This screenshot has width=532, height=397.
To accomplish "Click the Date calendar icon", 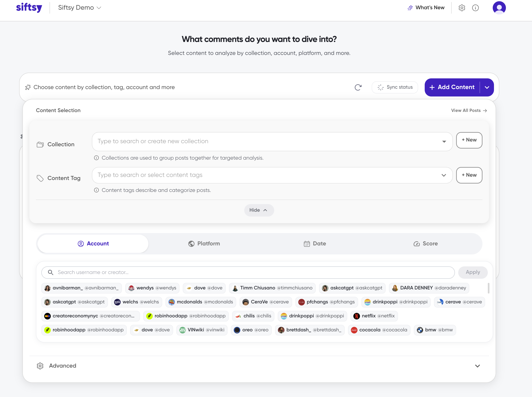I will click(x=307, y=244).
